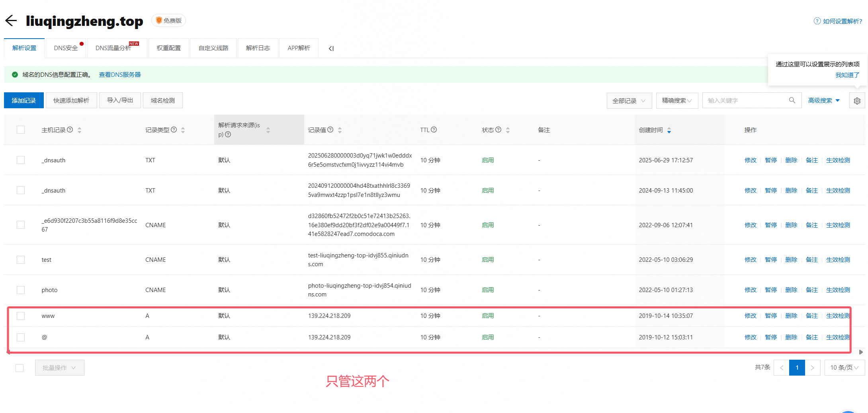868x413 pixels.
Task: Open the APP解析 tab
Action: (x=299, y=48)
